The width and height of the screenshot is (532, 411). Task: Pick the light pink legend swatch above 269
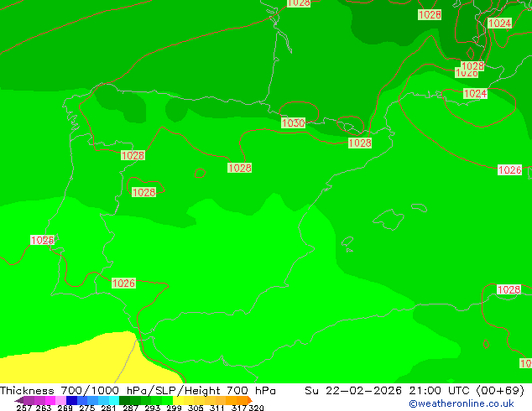click(60, 400)
